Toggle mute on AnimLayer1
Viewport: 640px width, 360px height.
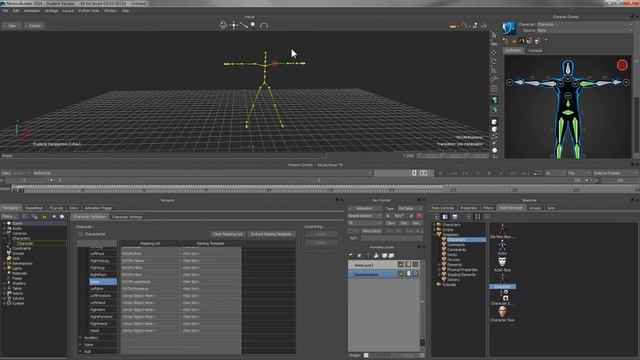click(x=401, y=265)
